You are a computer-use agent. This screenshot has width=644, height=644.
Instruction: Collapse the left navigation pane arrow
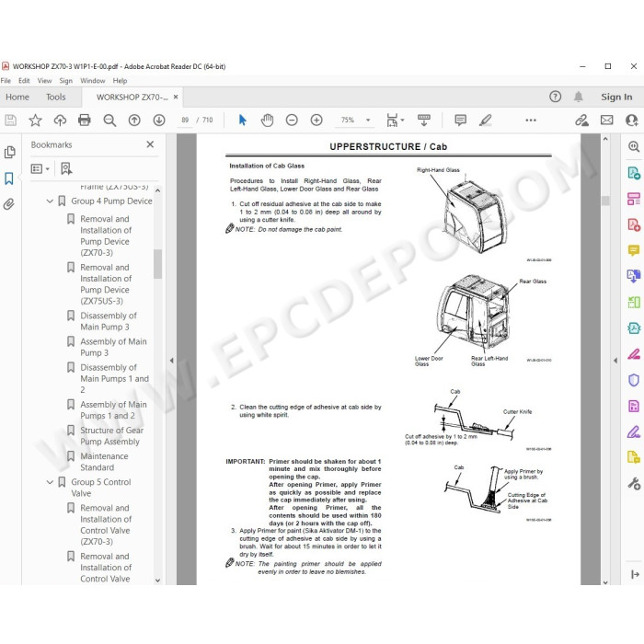171,361
